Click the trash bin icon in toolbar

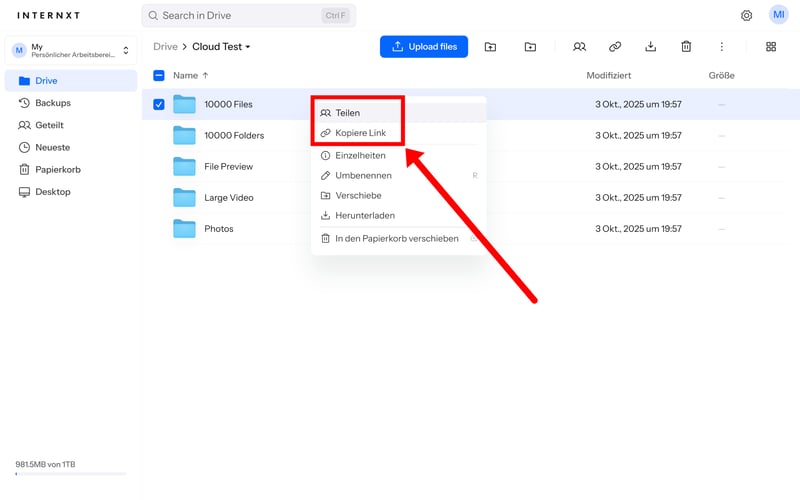click(x=686, y=47)
